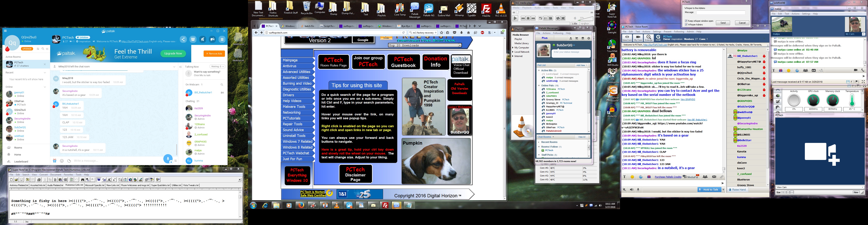Click the text format T icon in Voice Room

(624, 177)
